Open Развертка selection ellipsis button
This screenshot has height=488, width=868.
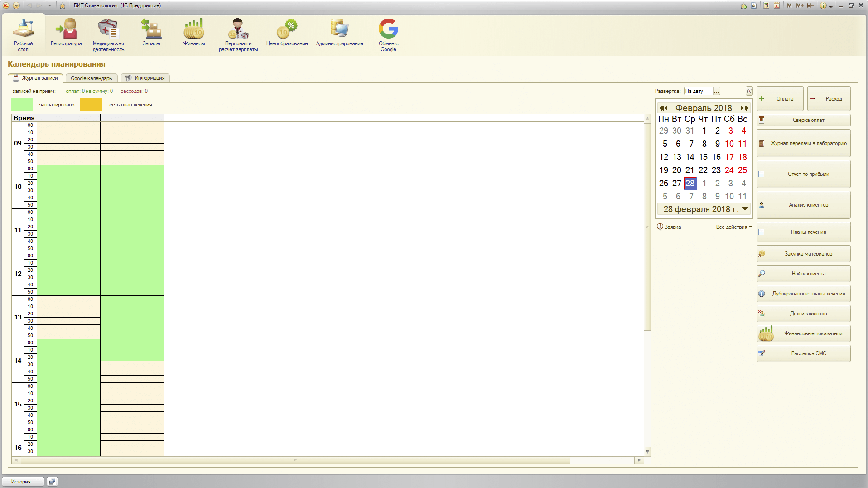717,92
